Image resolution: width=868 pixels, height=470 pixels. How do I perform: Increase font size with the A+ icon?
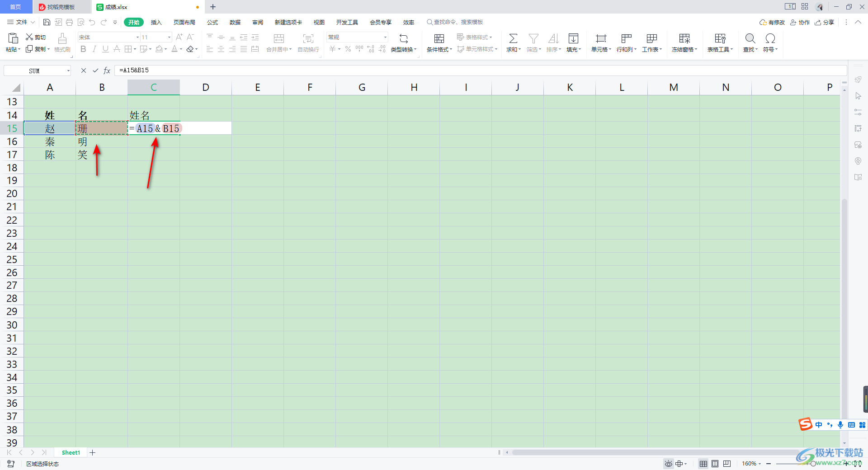pyautogui.click(x=179, y=37)
